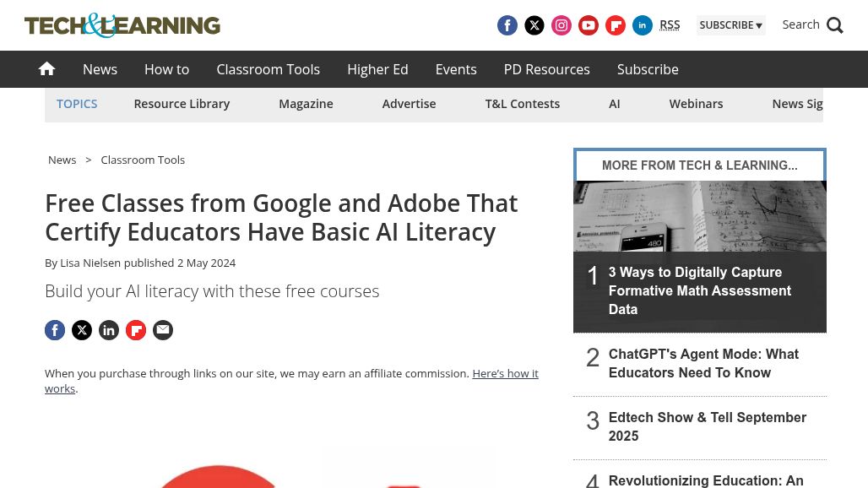Share the article on Flipboard
Image resolution: width=868 pixels, height=488 pixels.
[x=136, y=330]
